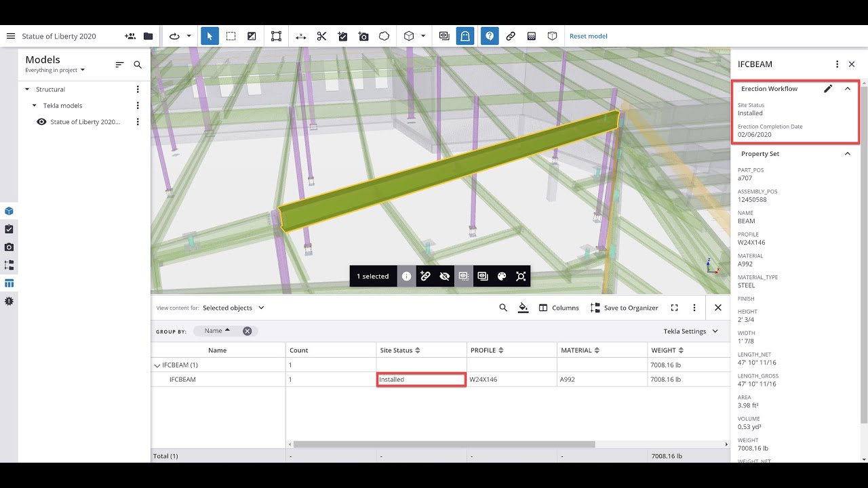
Task: Open the Data Table icon in sidebar
Action: [x=9, y=283]
